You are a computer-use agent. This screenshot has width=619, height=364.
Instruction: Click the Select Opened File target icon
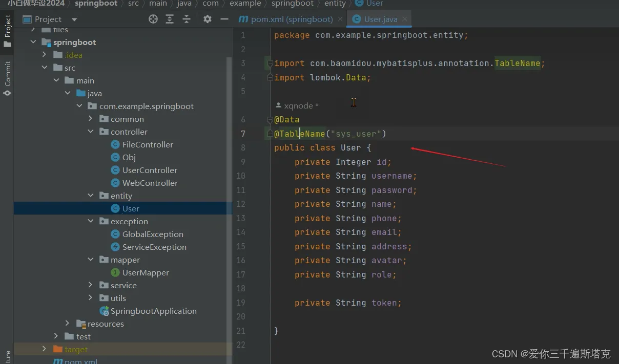point(153,19)
